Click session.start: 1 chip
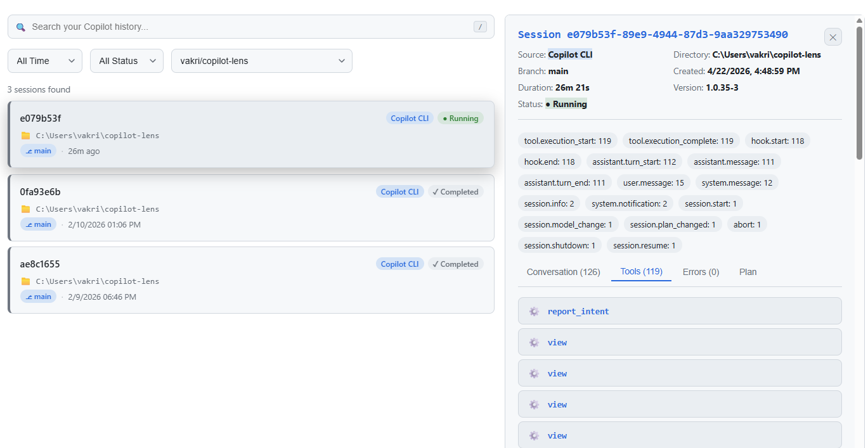 [711, 203]
